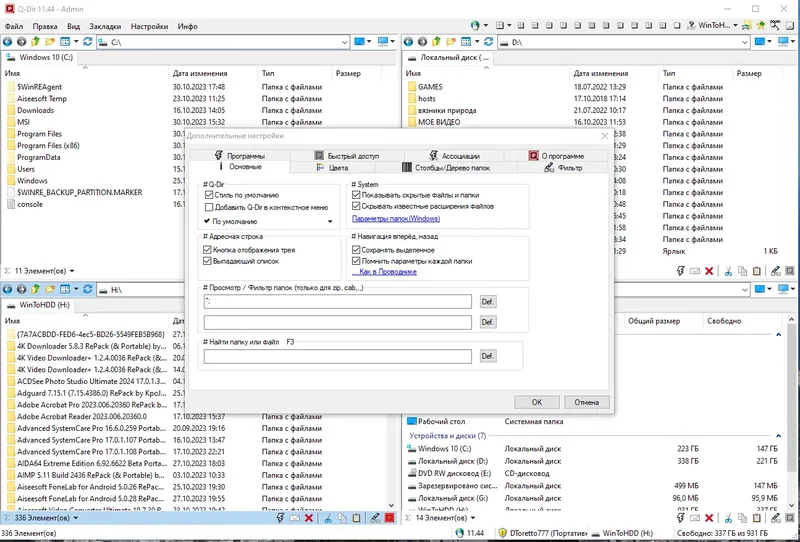Click the scrollbar down arrow beside the Свободно column
800x542 pixels.
coord(791,506)
